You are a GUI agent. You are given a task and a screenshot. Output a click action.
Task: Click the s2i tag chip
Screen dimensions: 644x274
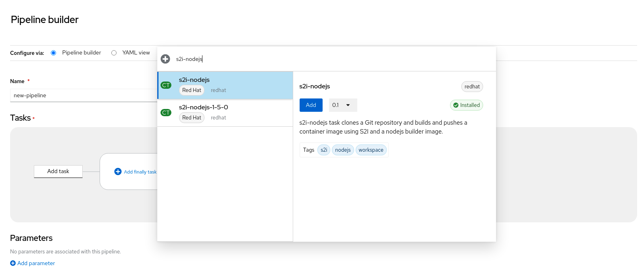(x=324, y=150)
